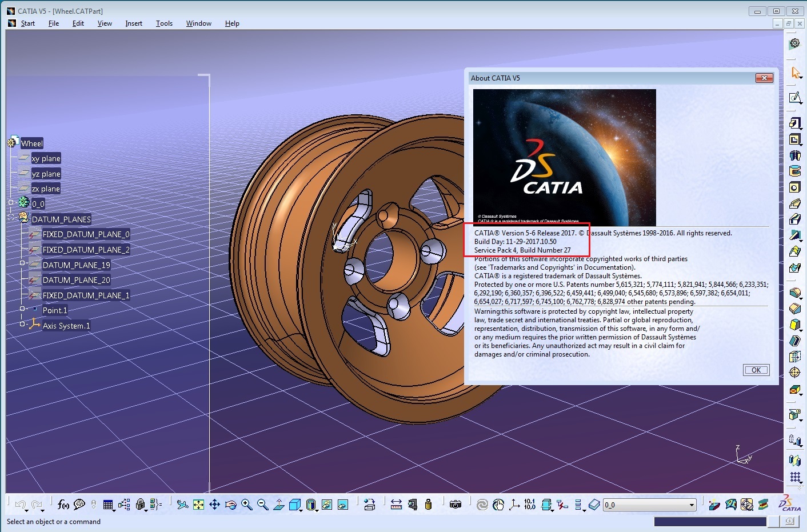Select xy plane in the tree
The height and width of the screenshot is (532, 807).
[x=46, y=158]
